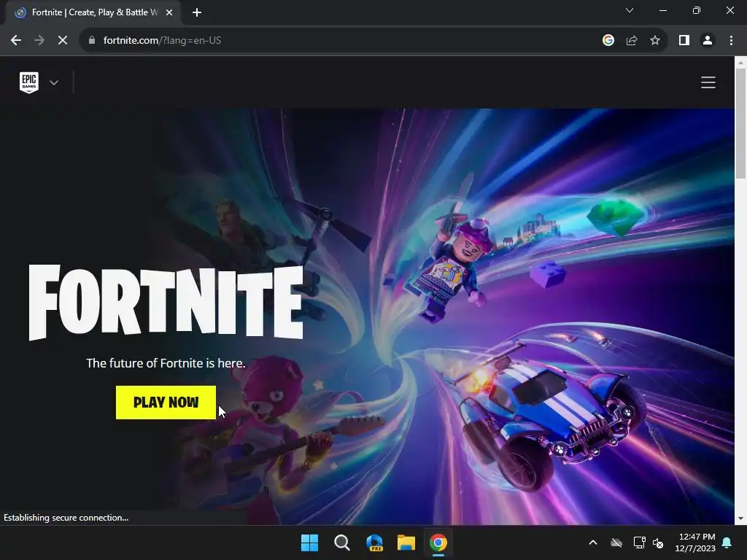Minimize the Chrome window
Image resolution: width=747 pixels, height=560 pixels.
[x=662, y=10]
